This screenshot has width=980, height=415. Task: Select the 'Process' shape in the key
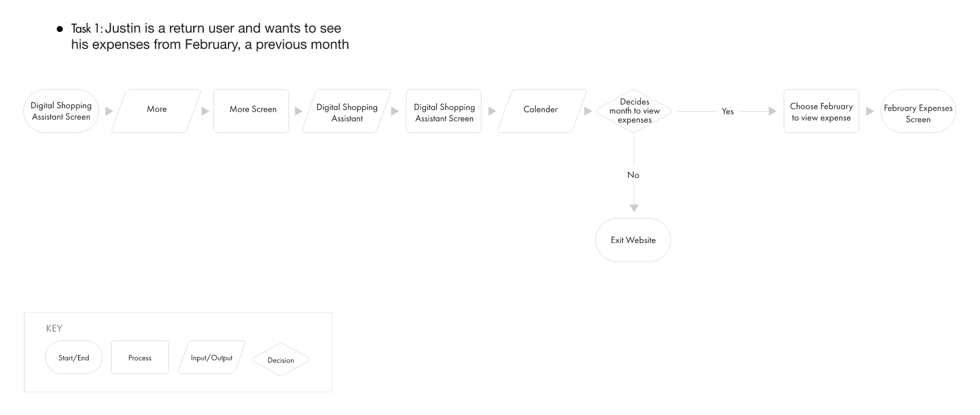(x=140, y=357)
